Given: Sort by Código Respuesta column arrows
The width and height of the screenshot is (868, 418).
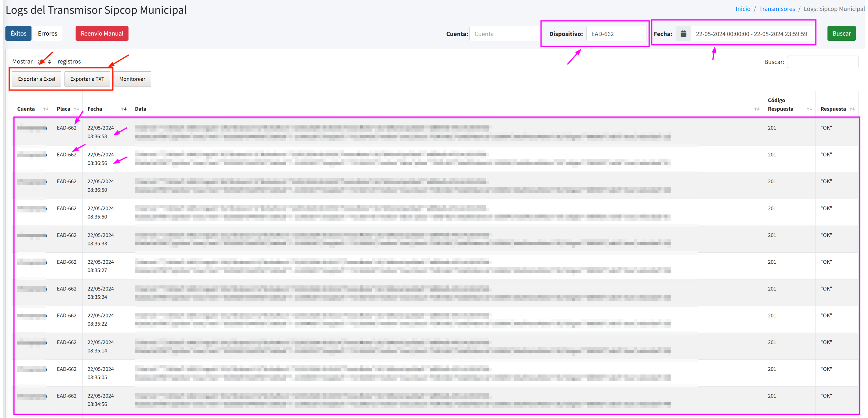Looking at the screenshot, I should click(x=809, y=109).
